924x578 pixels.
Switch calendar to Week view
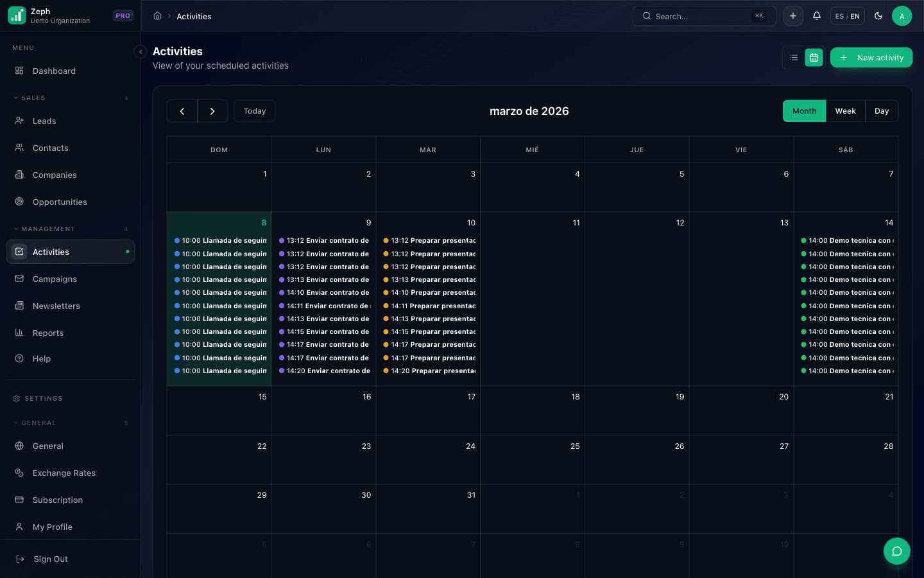[845, 110]
